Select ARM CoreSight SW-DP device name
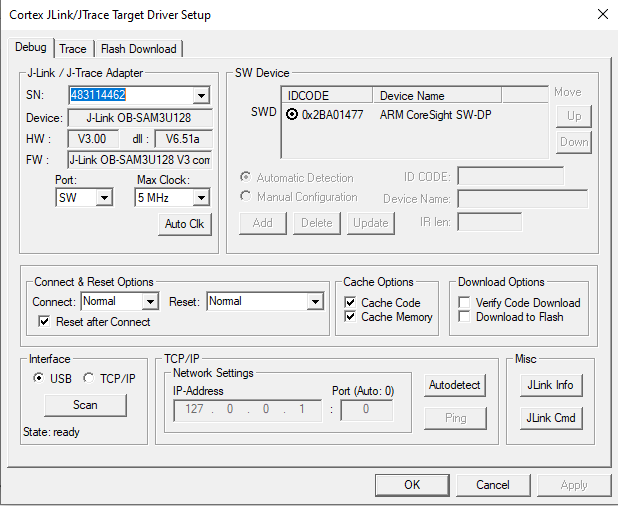Viewport: 618px width, 506px height. tap(436, 115)
